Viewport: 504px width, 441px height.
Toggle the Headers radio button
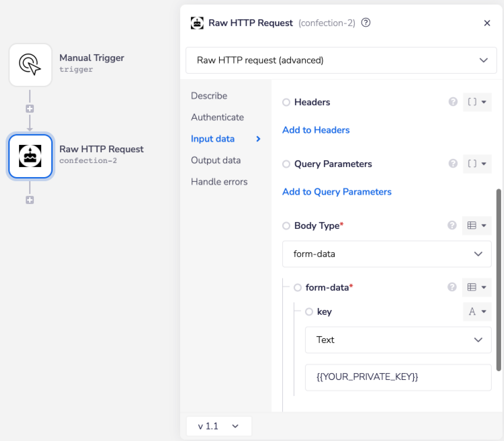286,102
